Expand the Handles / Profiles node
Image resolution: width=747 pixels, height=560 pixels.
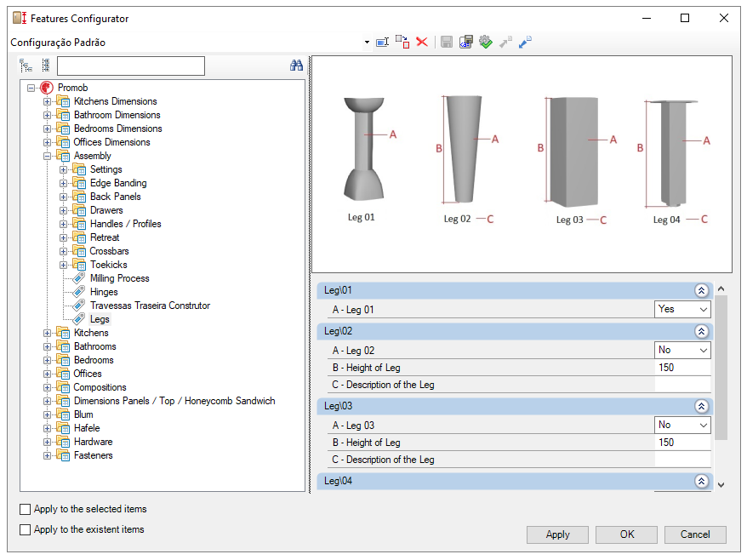tap(63, 224)
